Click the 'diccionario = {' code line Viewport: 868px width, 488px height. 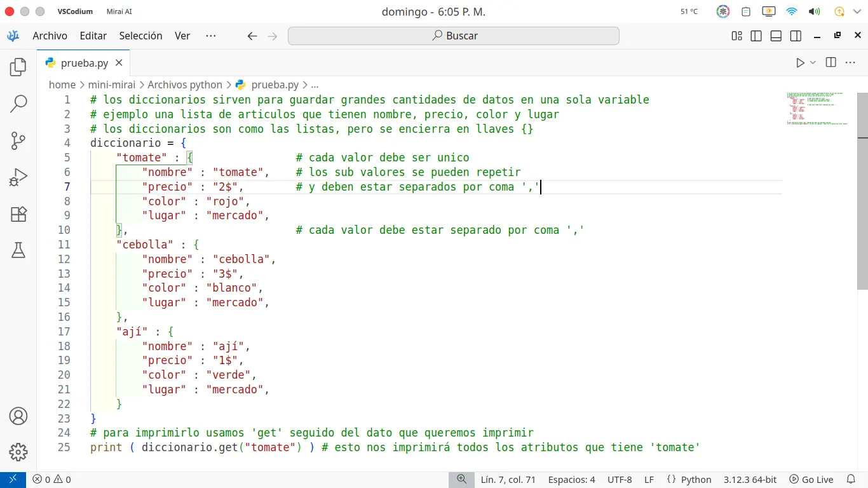click(138, 143)
